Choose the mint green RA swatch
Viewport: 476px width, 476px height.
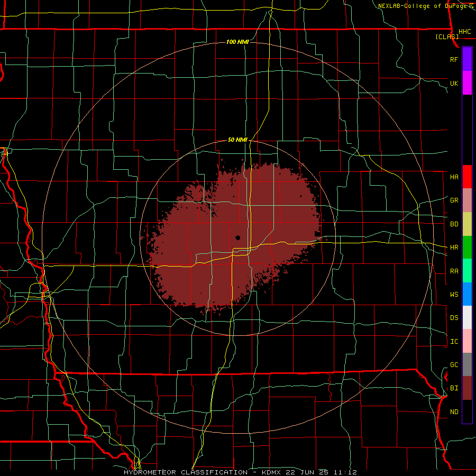tap(467, 270)
